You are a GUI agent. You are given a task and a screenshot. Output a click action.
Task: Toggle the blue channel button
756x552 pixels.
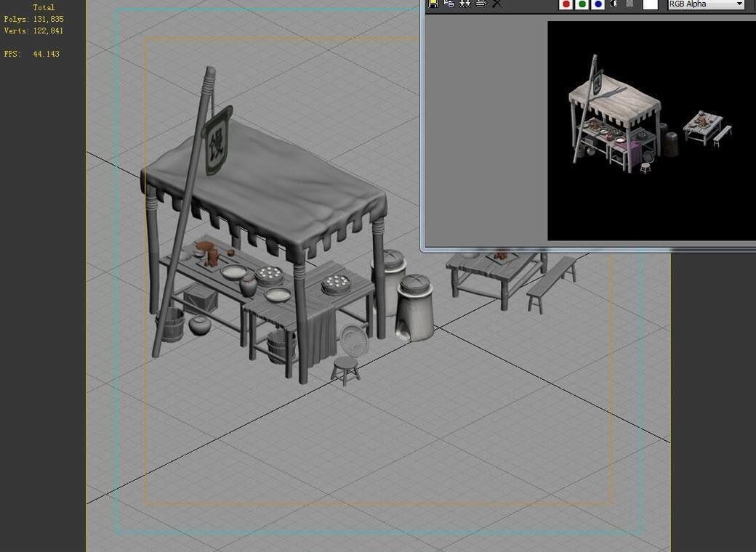598,4
